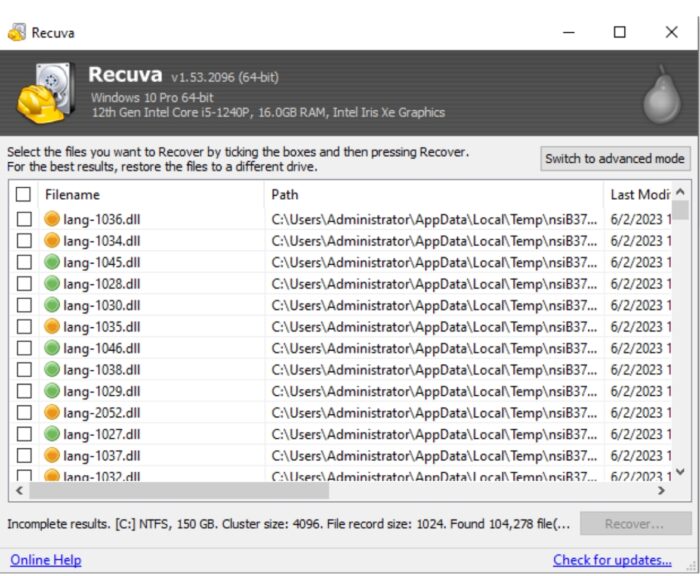Click the date cell of lang-1045.dll row
The height and width of the screenshot is (576, 700).
641,262
